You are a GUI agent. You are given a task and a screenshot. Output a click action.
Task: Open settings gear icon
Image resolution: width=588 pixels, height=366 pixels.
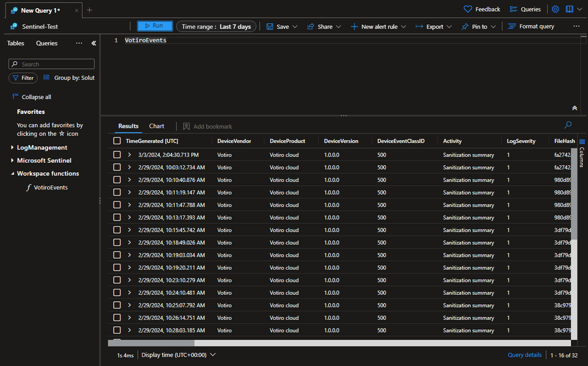[x=556, y=9]
